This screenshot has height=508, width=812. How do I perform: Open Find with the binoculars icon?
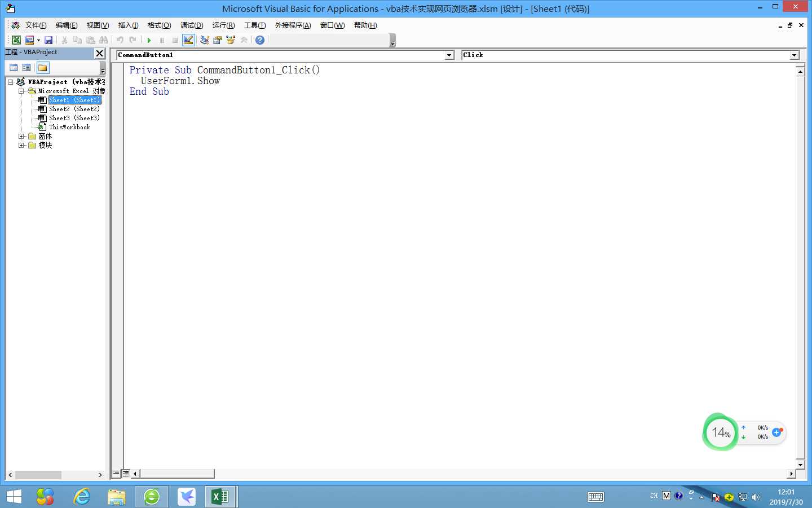(103, 40)
